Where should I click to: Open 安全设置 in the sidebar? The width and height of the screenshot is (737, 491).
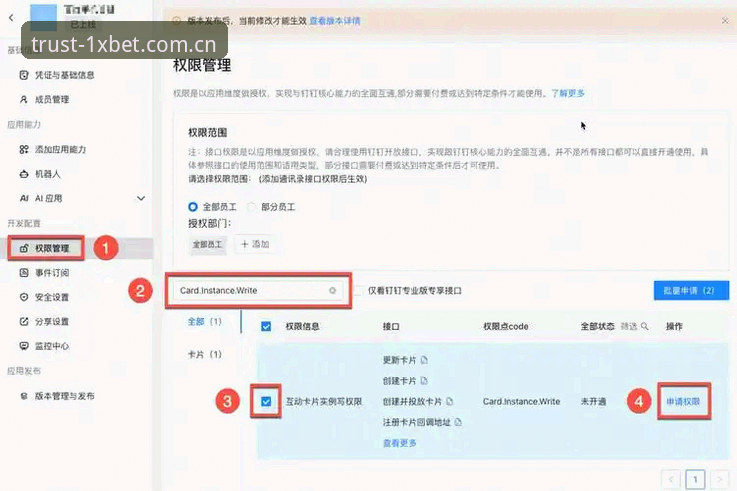point(52,297)
